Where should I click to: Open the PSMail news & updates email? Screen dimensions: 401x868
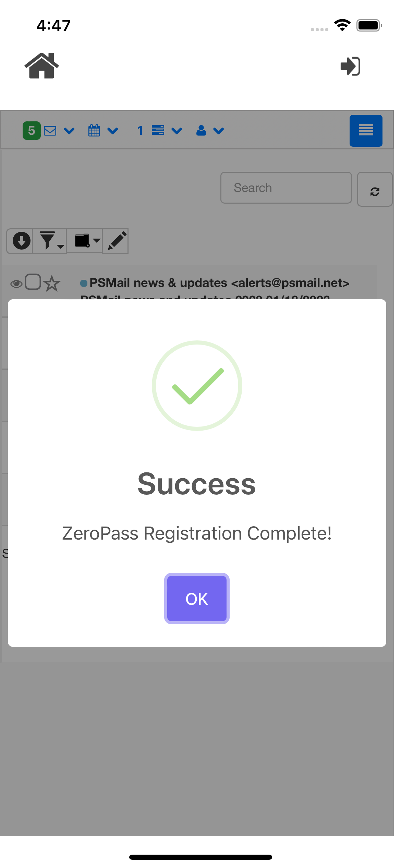(x=219, y=283)
